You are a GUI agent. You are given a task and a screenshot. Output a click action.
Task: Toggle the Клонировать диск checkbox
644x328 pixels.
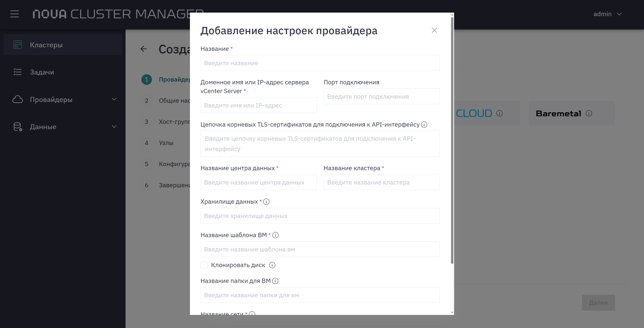coord(204,265)
